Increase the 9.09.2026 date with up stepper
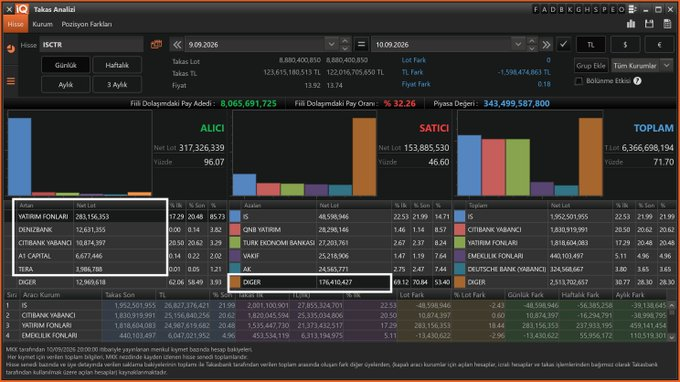Image resolution: width=680 pixels, height=382 pixels. tap(345, 41)
